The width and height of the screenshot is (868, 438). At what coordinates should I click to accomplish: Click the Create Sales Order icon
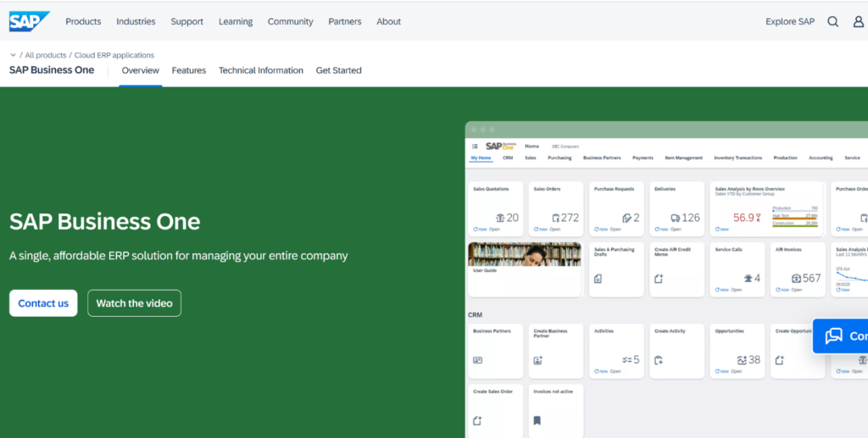[478, 421]
